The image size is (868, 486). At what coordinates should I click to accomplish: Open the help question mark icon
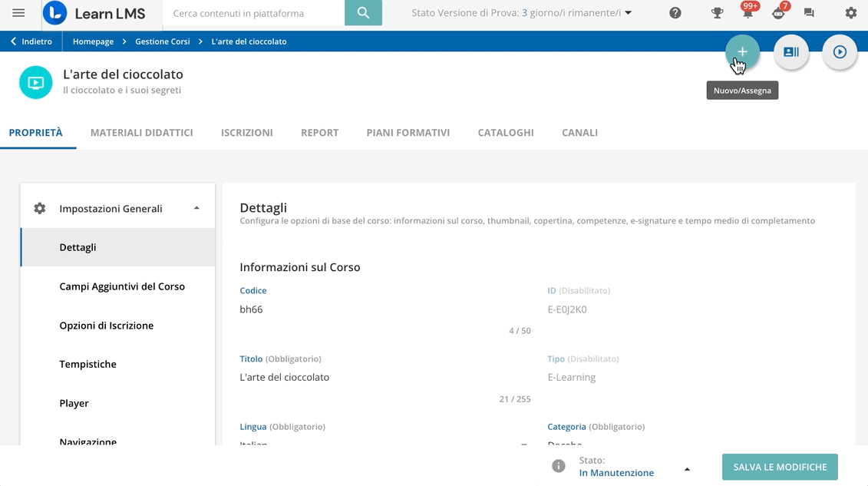coord(675,13)
